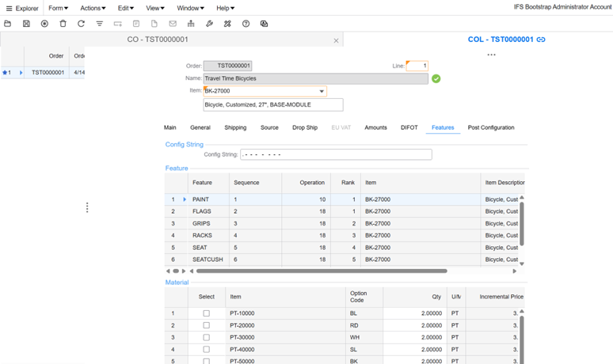613x364 pixels.
Task: Click the save disk toolbar icon
Action: click(x=26, y=24)
